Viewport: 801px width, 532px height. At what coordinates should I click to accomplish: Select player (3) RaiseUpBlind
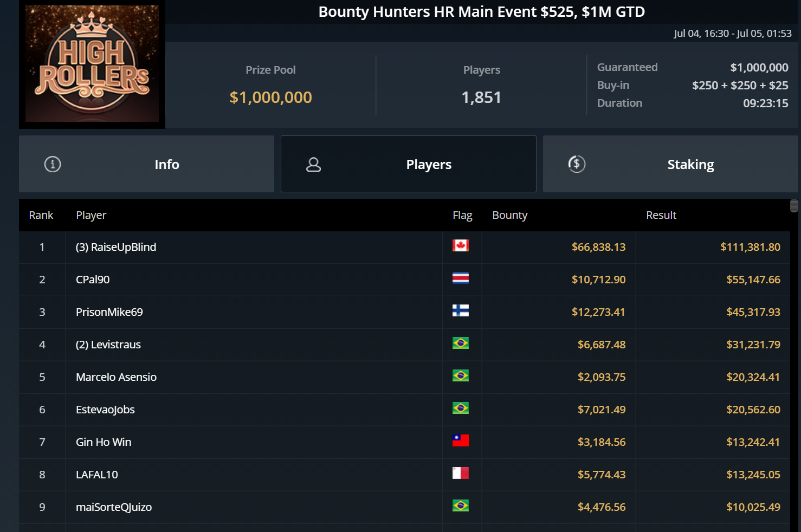pyautogui.click(x=116, y=247)
